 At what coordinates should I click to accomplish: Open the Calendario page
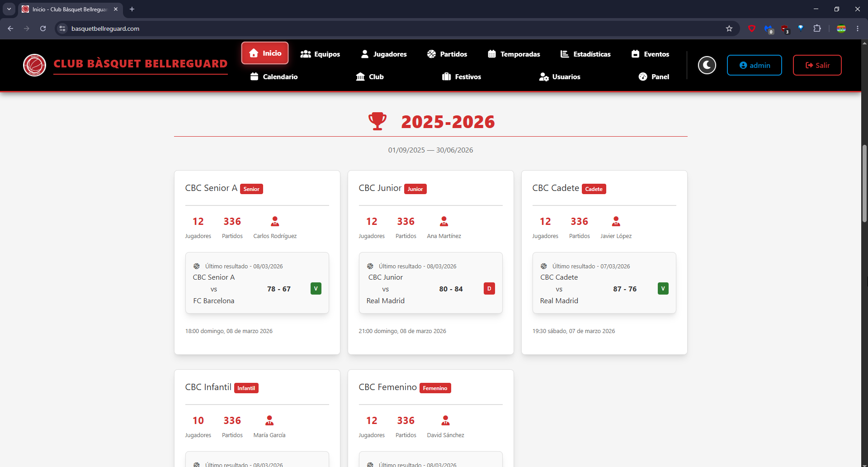coord(274,76)
